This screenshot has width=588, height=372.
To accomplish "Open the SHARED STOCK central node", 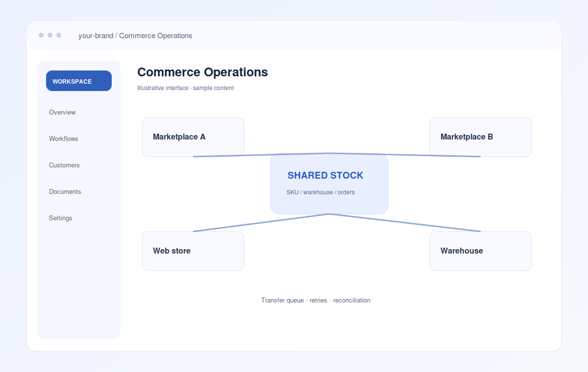I will click(329, 184).
